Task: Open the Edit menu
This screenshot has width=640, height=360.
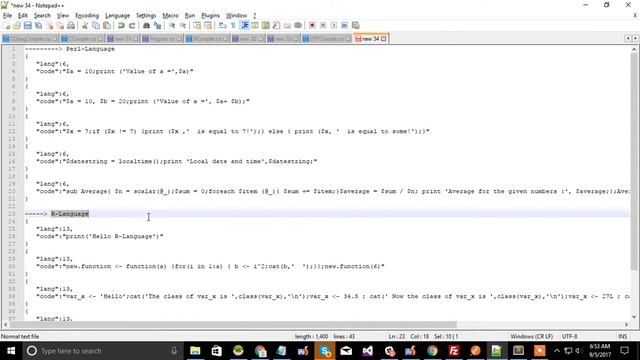Action: click(23, 16)
